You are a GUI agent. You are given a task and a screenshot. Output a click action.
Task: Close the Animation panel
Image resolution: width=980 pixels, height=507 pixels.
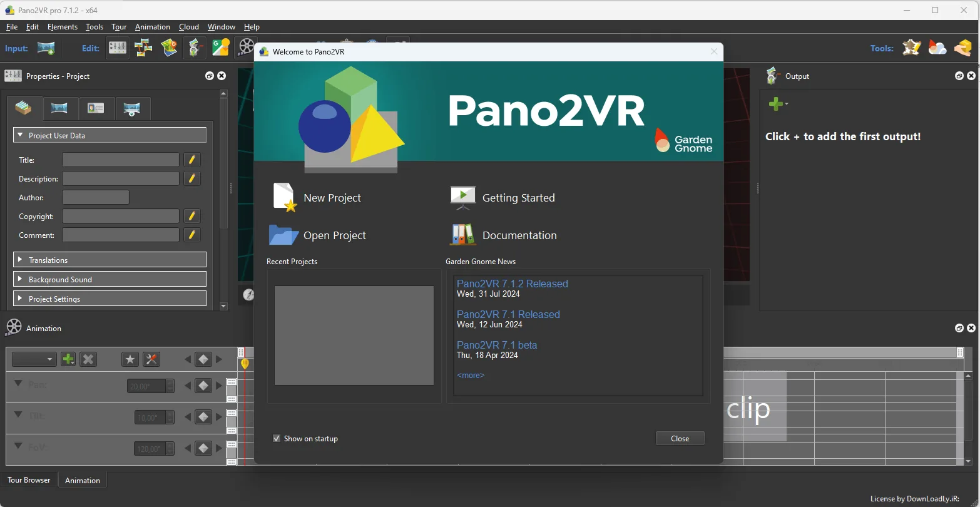[971, 328]
